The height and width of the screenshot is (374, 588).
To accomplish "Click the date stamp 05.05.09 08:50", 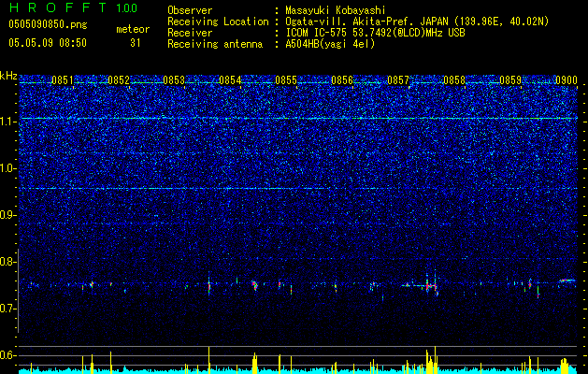I will click(48, 43).
